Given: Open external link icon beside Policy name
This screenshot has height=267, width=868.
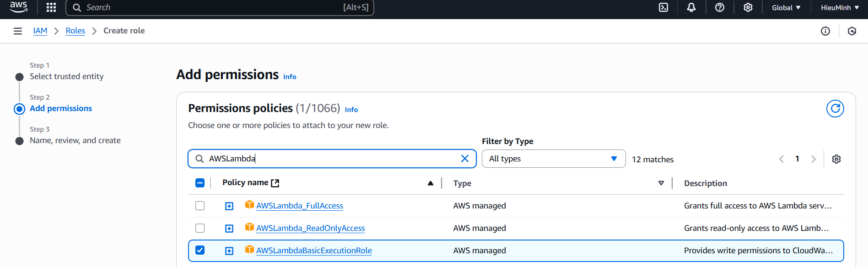Looking at the screenshot, I should pyautogui.click(x=275, y=183).
